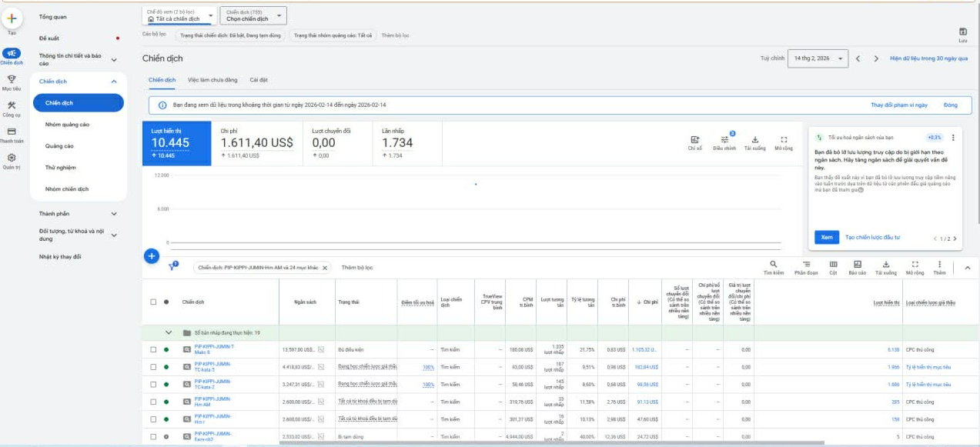Open the Tất cả chiến dịch view dropdown
Viewport: 980px width, 447px height.
pyautogui.click(x=179, y=15)
